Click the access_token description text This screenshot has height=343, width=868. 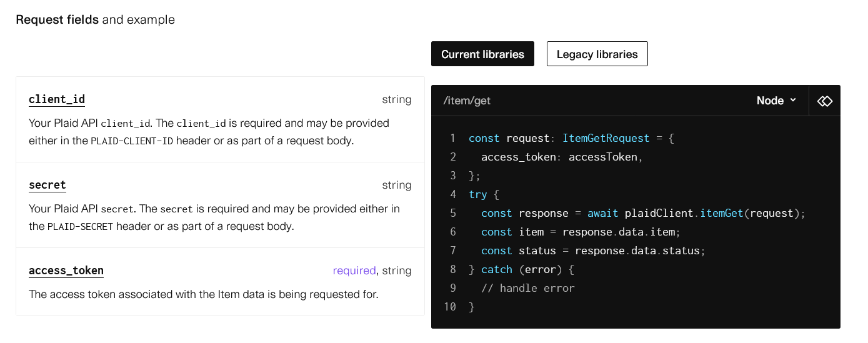[204, 294]
